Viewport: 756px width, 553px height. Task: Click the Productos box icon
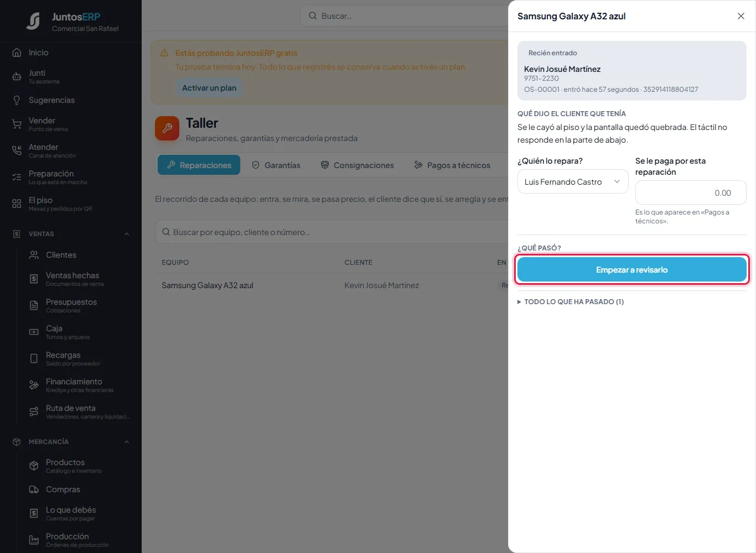[x=34, y=466]
